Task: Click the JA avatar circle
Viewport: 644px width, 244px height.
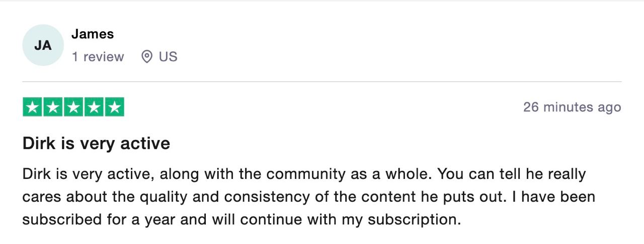Action: [43, 45]
